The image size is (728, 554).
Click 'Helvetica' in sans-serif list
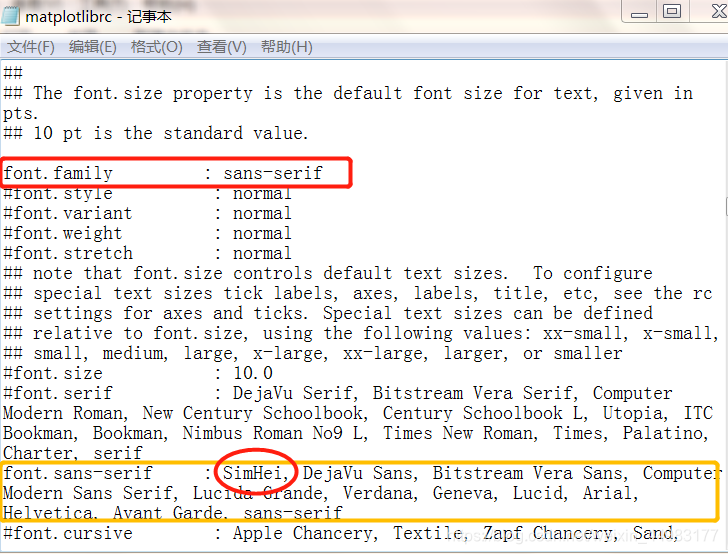[x=47, y=513]
